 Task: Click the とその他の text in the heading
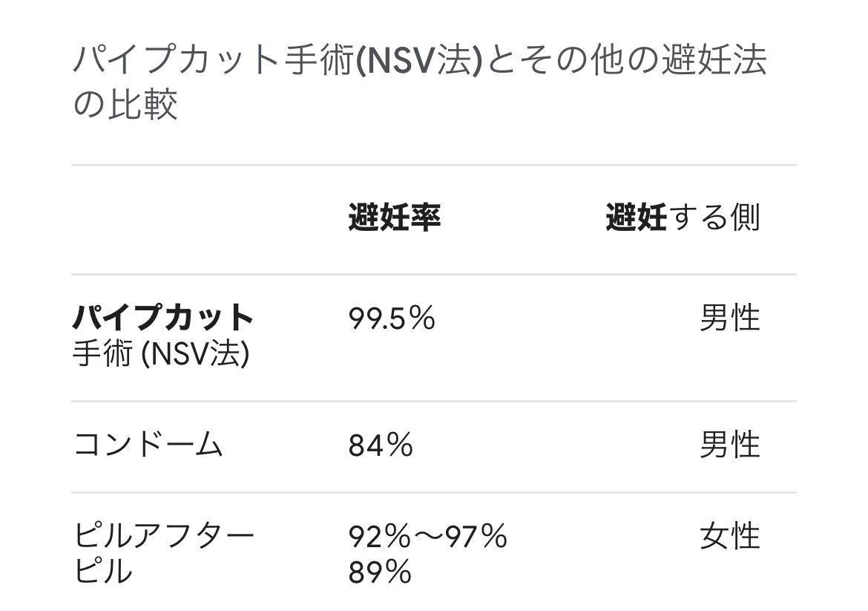[571, 62]
